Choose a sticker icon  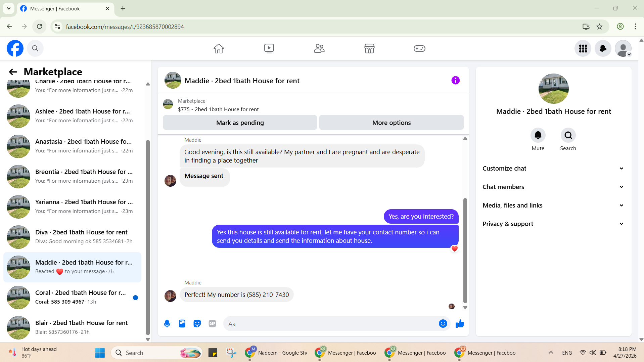197,324
